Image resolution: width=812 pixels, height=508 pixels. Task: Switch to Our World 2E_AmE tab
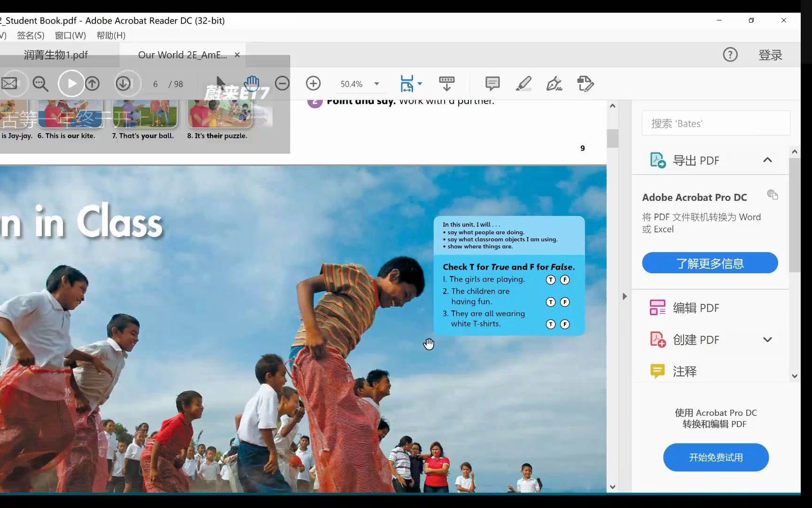click(182, 55)
